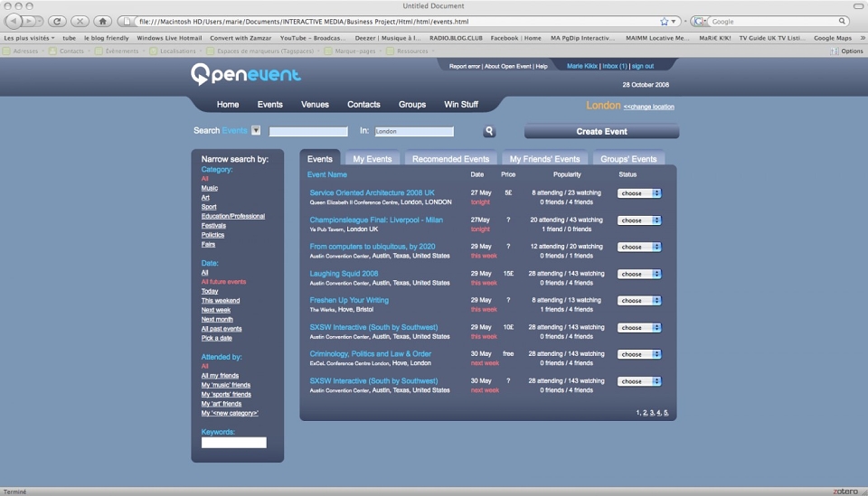This screenshot has width=868, height=496.
Task: Click the browser Back arrow button
Action: click(14, 21)
